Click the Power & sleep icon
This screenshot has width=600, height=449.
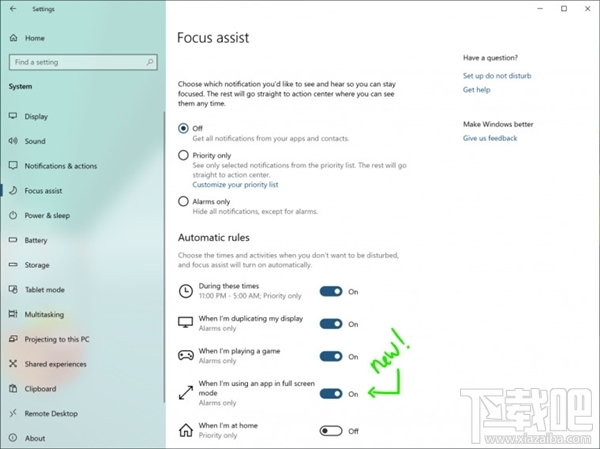pos(13,215)
